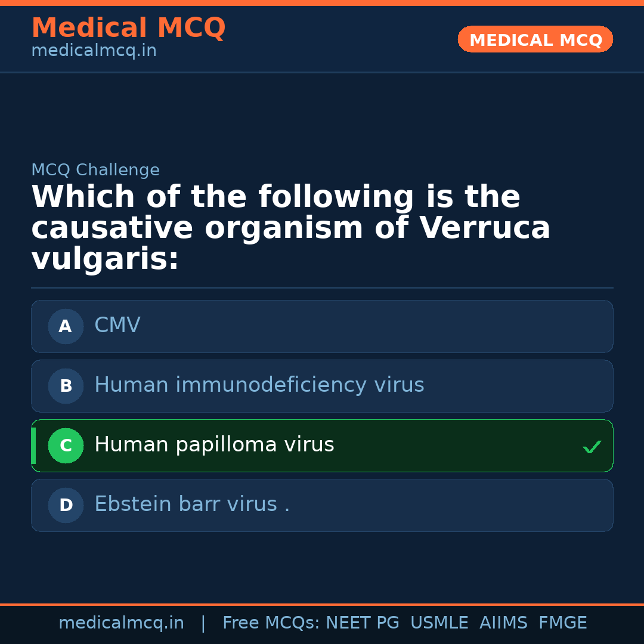Select the CMV answer text
This screenshot has width=644, height=644.
117,326
